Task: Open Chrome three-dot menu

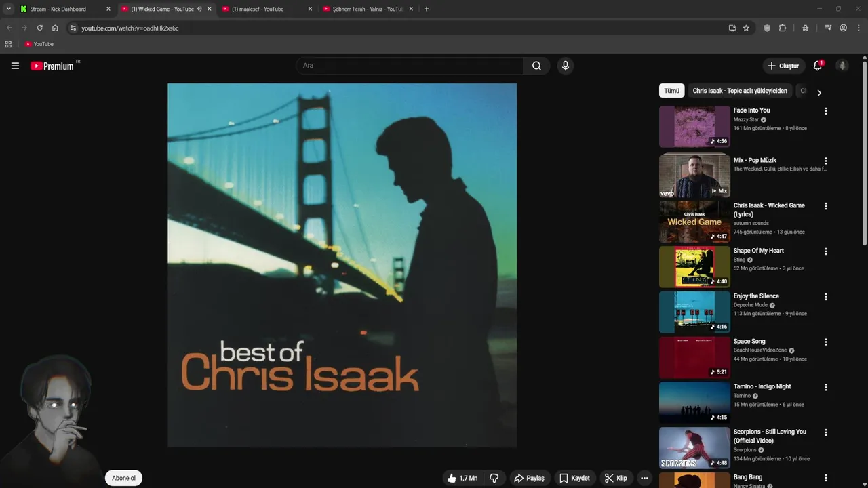Action: point(859,28)
